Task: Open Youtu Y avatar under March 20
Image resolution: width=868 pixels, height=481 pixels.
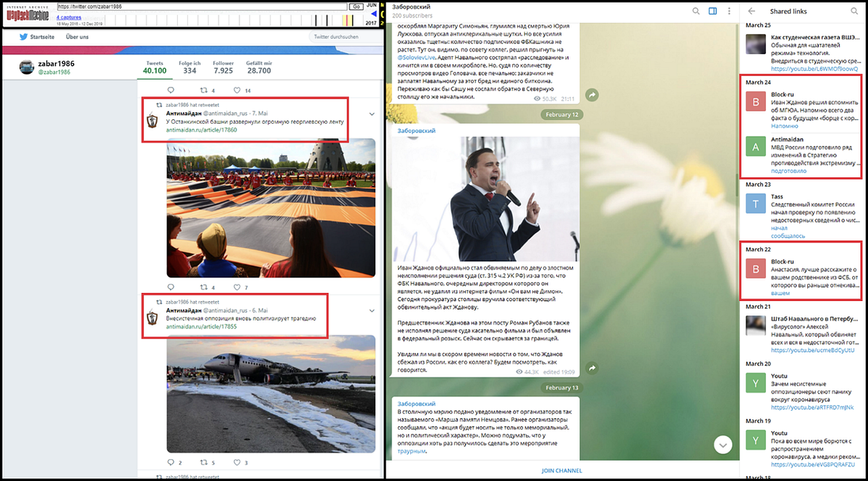Action: tap(756, 383)
